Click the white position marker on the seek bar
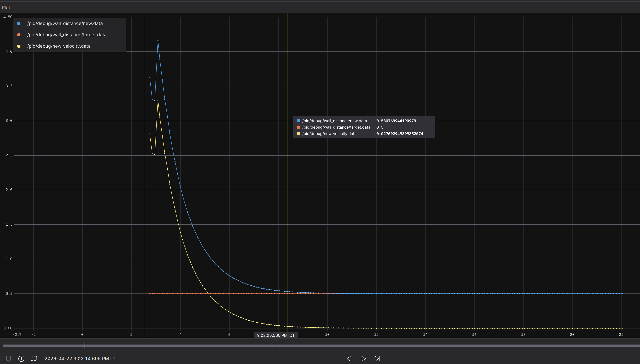This screenshot has width=640, height=364. pos(85,345)
